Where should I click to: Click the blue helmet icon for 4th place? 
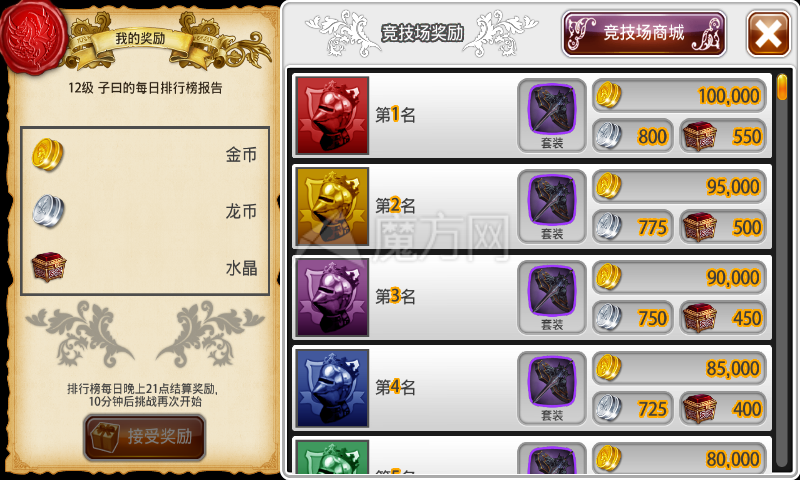[332, 388]
